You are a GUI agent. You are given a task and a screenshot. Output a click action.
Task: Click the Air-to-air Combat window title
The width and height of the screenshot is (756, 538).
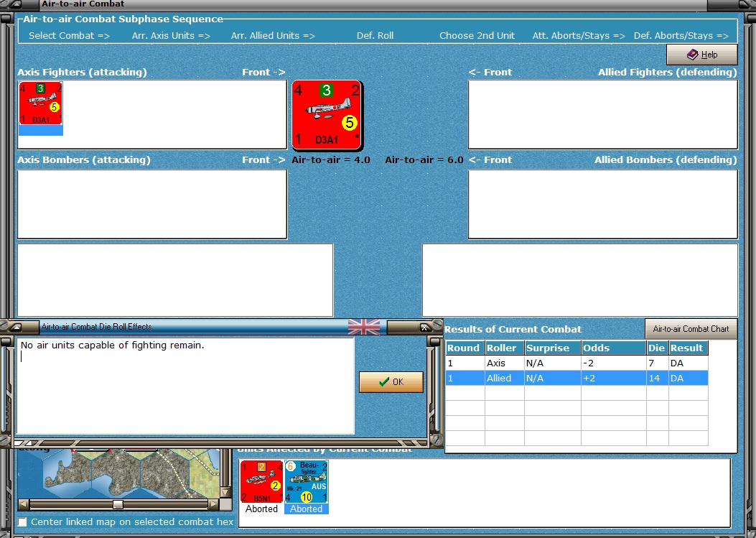point(83,4)
